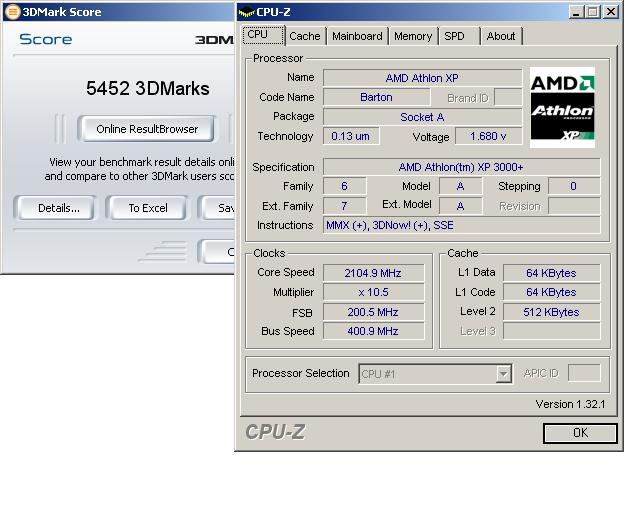Click Core Speed value 2104.9 MHz
Viewport: 640px width, 512px height.
373,273
